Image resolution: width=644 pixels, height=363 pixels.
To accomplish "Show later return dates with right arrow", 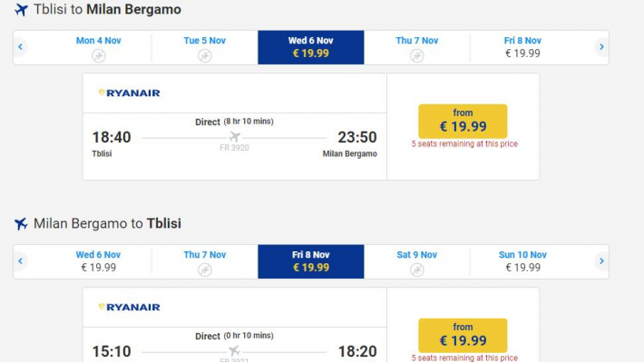I will coord(600,261).
